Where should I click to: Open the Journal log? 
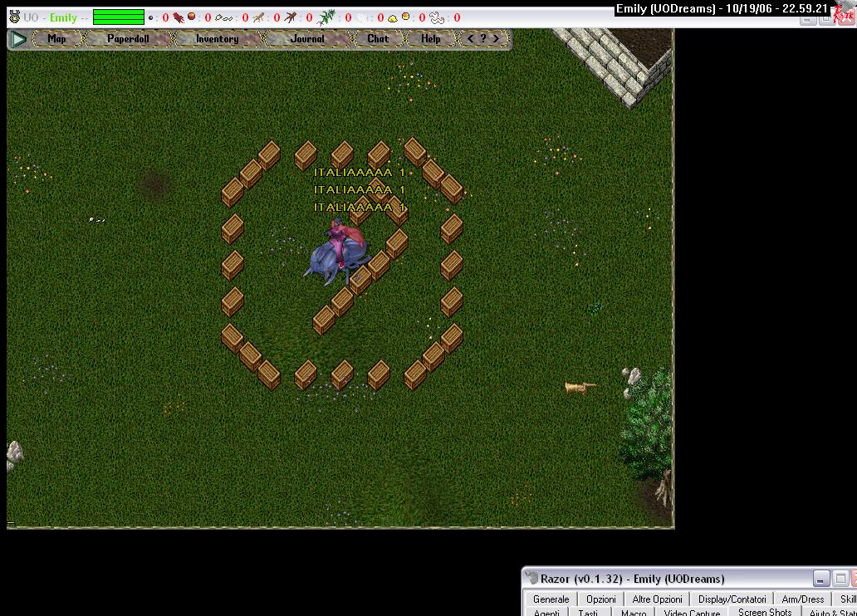[308, 39]
